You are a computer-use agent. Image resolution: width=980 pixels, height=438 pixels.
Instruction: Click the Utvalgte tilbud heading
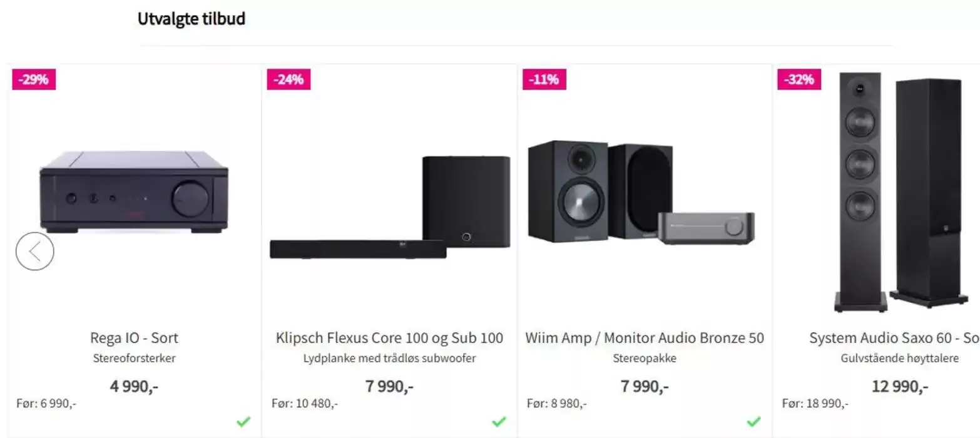(191, 19)
